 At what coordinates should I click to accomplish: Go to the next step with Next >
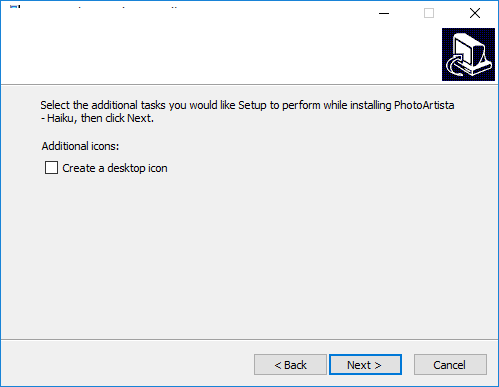(365, 365)
